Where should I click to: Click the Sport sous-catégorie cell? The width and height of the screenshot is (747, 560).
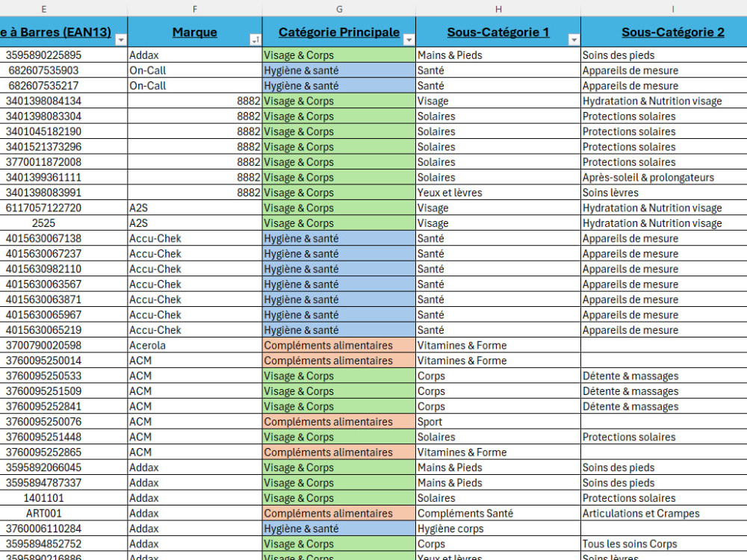[498, 422]
